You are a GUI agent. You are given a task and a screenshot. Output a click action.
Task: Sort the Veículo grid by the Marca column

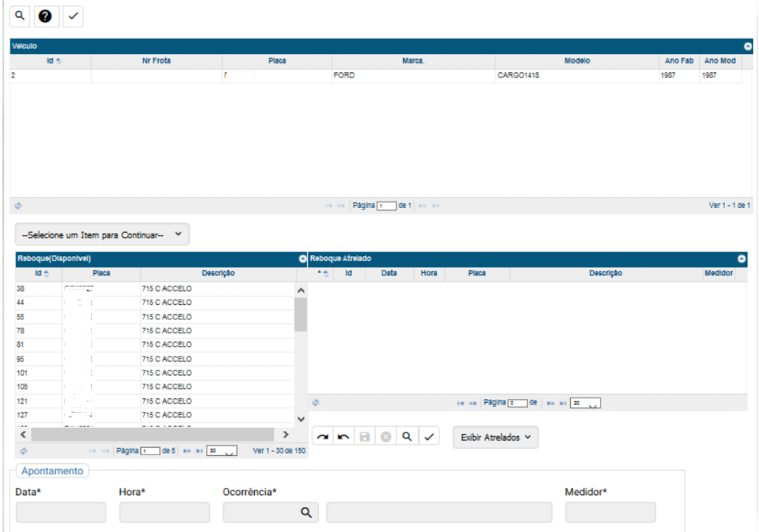[x=412, y=61]
